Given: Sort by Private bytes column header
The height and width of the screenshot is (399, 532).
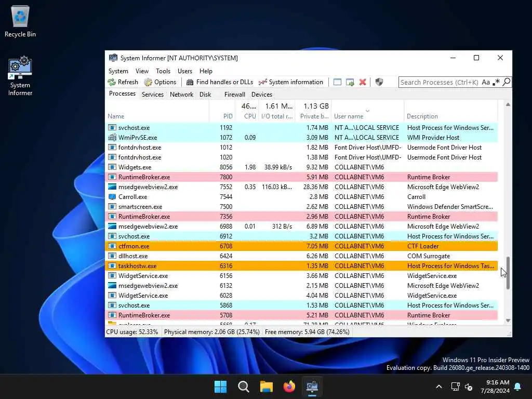Looking at the screenshot, I should pyautogui.click(x=314, y=116).
